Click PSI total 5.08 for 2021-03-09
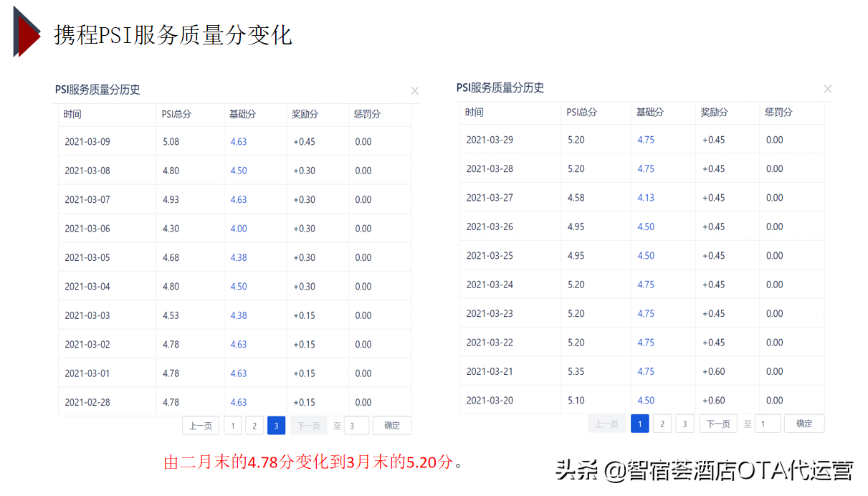The width and height of the screenshot is (868, 496). [x=171, y=142]
